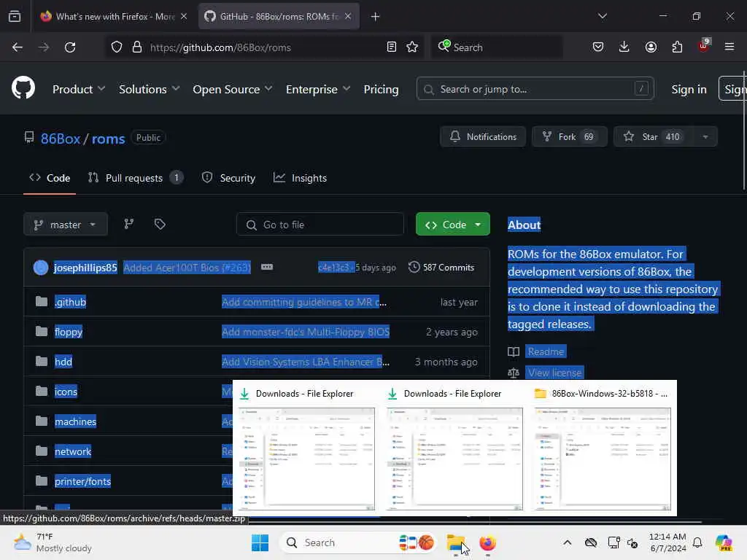Expand commit message ellipsis button

[267, 267]
